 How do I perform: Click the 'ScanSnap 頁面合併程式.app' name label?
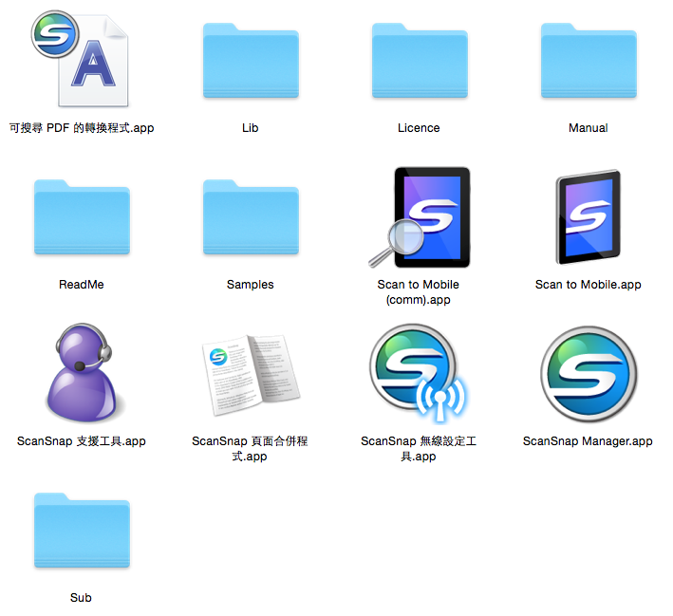tap(250, 449)
